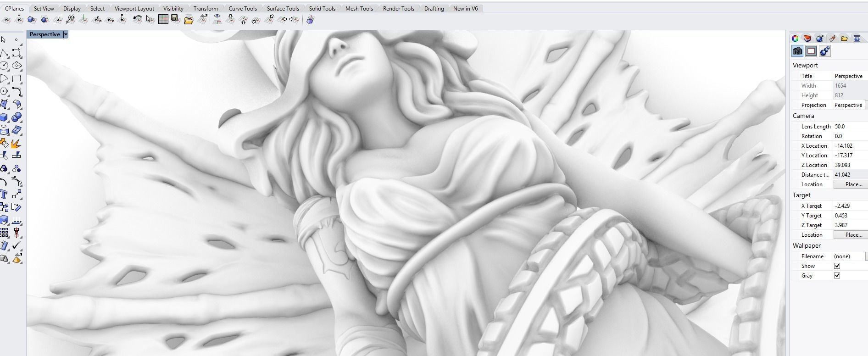
Task: Switch to the Set View tab
Action: point(44,8)
